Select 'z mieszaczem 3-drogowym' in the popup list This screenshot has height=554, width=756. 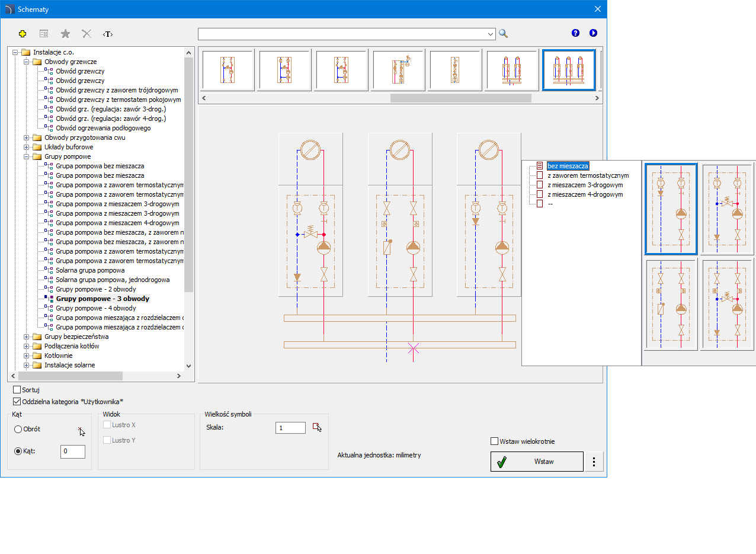click(x=584, y=185)
